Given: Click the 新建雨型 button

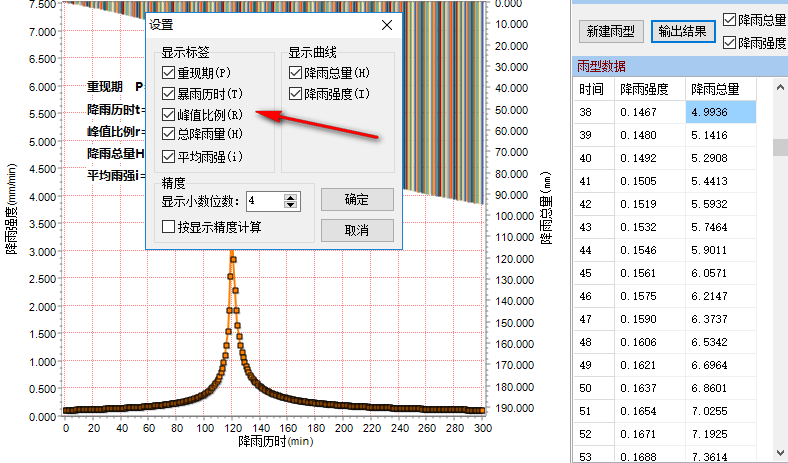Looking at the screenshot, I should click(610, 31).
